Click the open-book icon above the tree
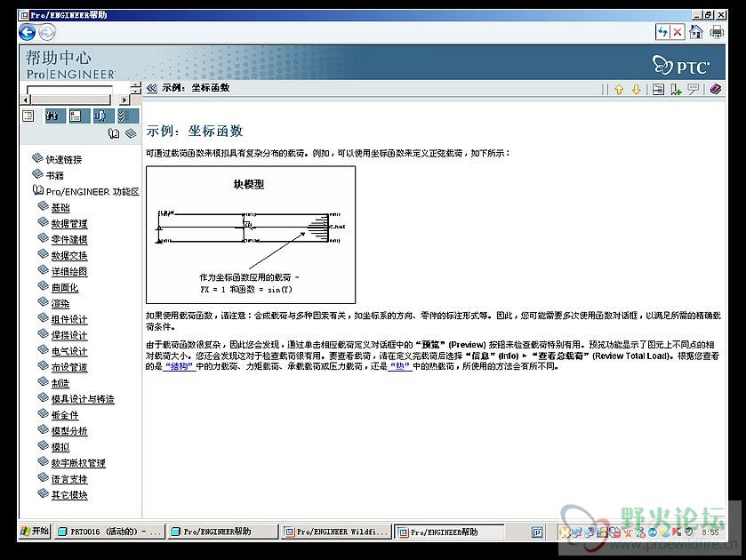The width and height of the screenshot is (746, 560). pos(114,133)
